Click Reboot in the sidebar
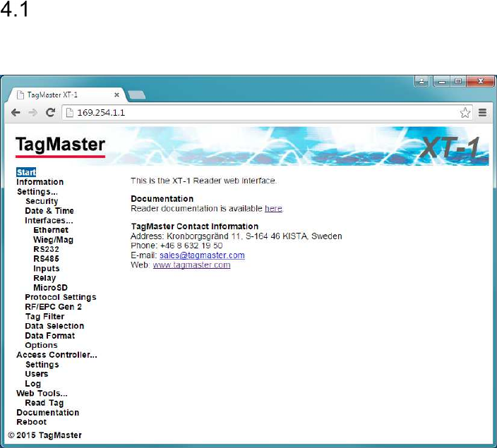497x448 pixels. pos(31,422)
